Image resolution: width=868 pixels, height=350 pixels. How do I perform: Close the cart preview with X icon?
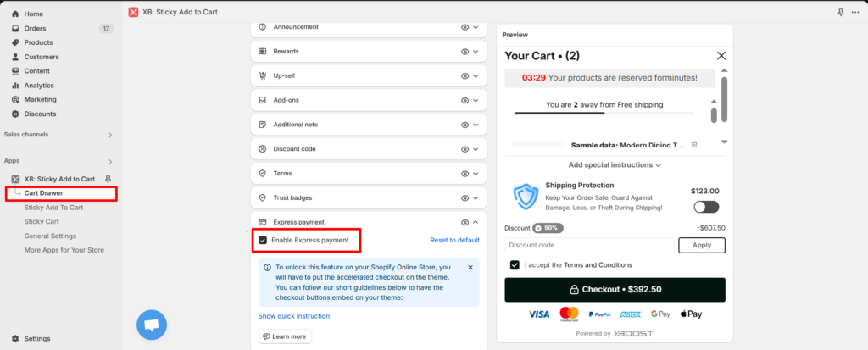tap(721, 56)
